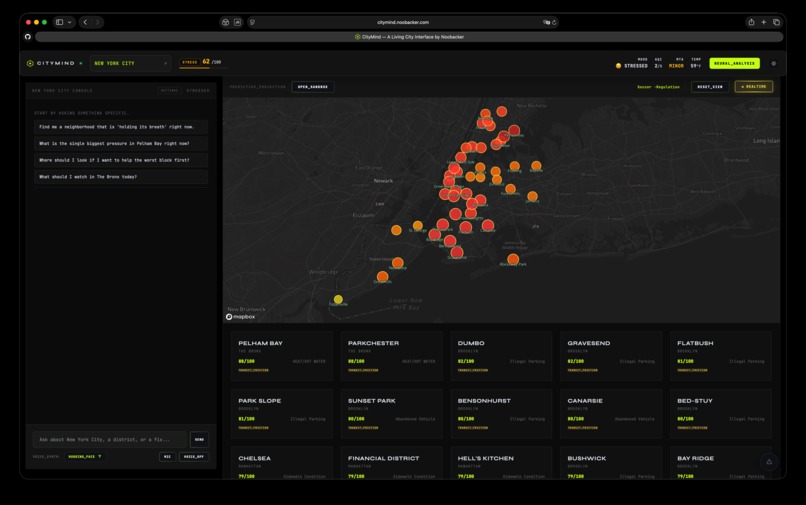Select the CityMind browser tab

click(409, 37)
